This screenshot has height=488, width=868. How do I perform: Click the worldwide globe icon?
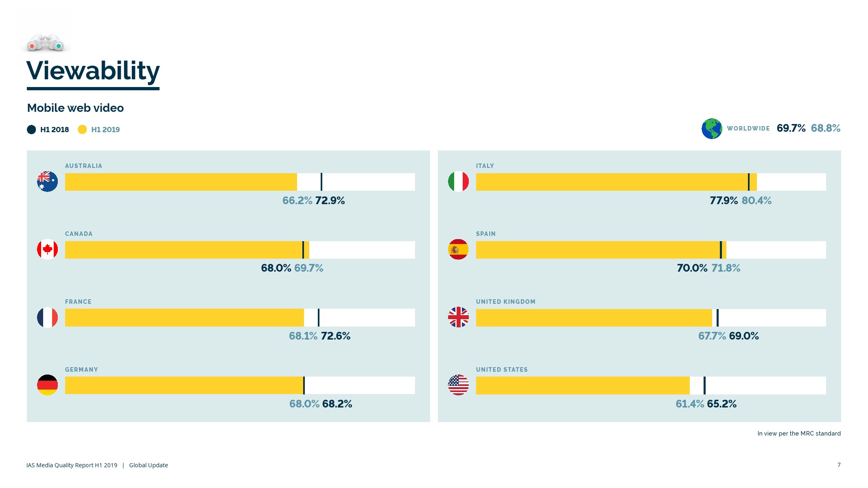tap(712, 129)
